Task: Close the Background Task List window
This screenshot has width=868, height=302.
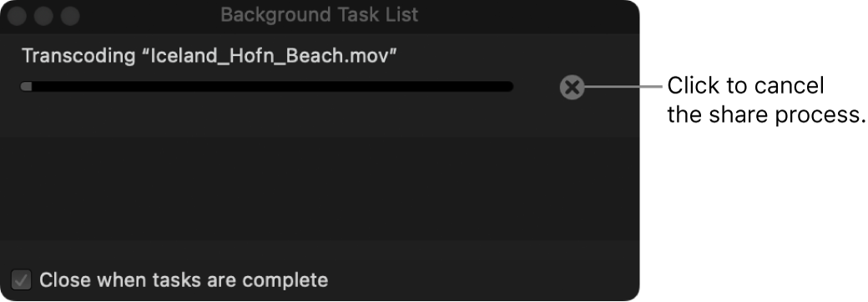Action: pos(18,16)
